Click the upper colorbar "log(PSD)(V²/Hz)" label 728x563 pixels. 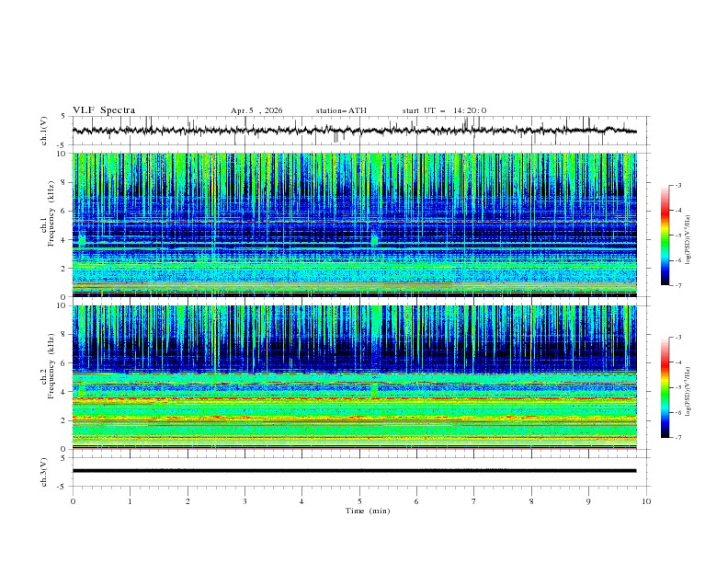(x=688, y=240)
